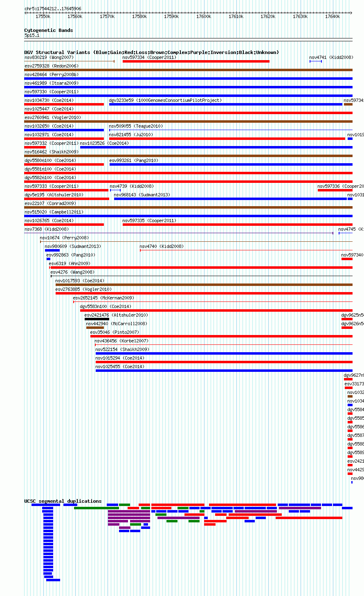
Task: Select the nsv4741 (Kidd2008) label
Action: point(331,57)
